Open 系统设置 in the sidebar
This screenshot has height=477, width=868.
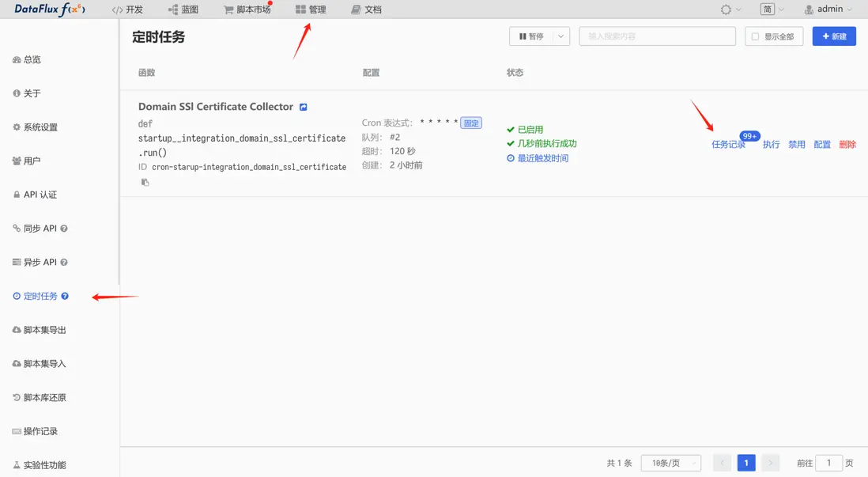point(36,127)
